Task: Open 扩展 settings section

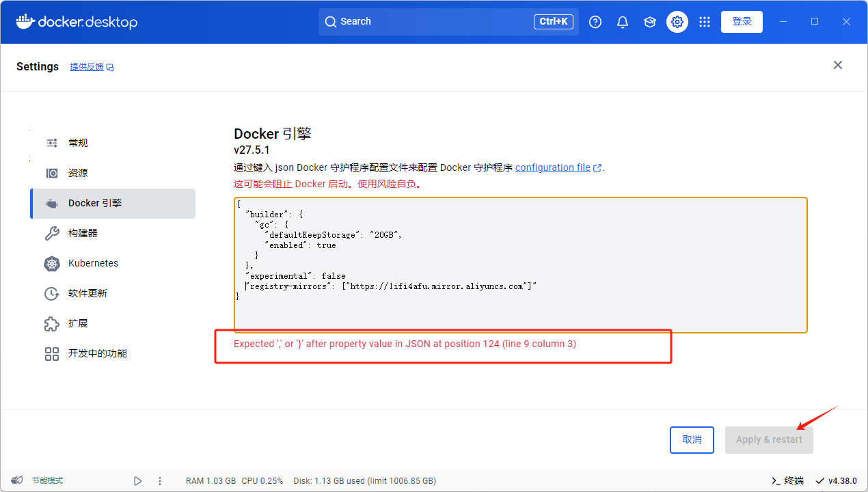Action: coord(78,323)
